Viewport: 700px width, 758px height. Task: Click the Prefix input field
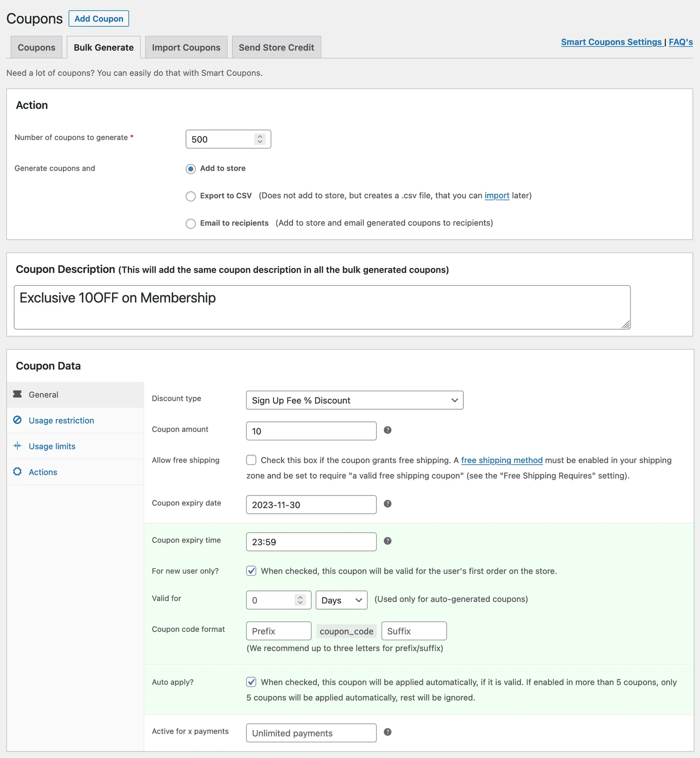point(279,631)
